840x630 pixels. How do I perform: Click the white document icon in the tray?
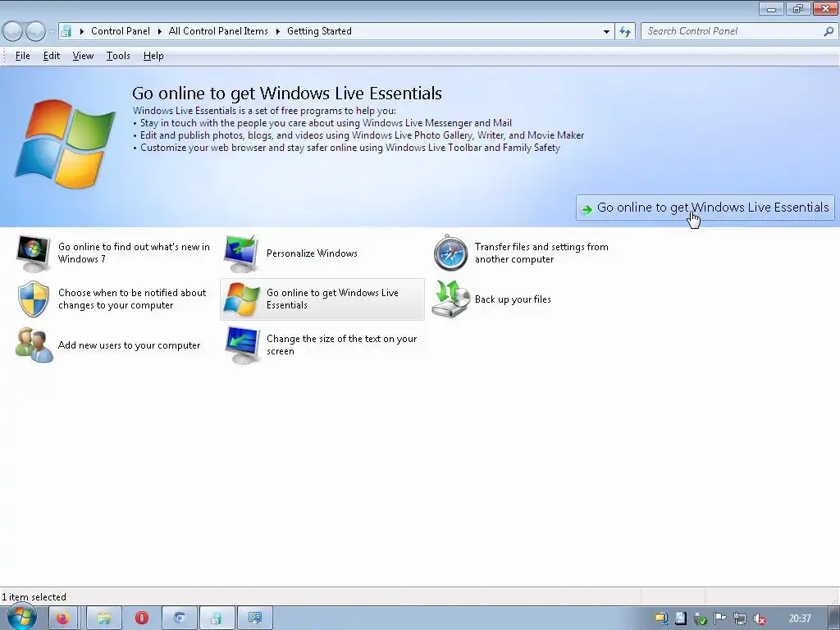[x=680, y=619]
